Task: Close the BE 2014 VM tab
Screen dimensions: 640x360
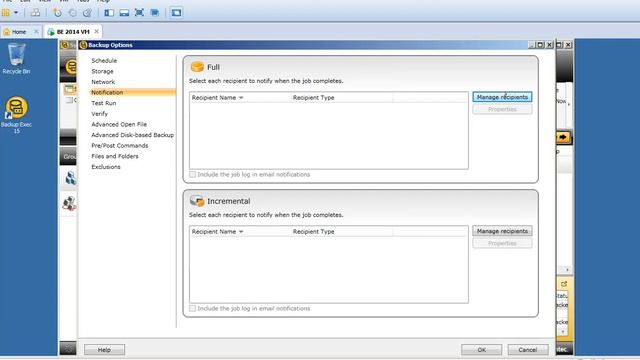Action: (x=96, y=31)
